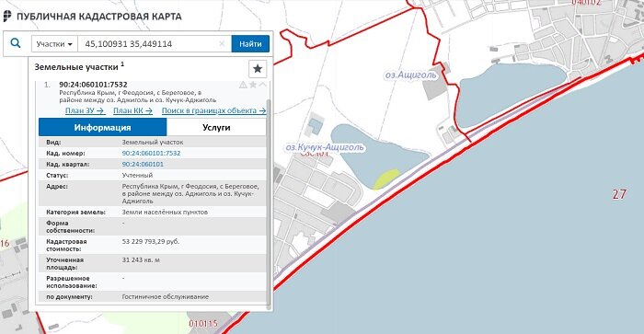Select the highlighted yellow parcel on map
The image size is (644, 334).
pos(386,179)
